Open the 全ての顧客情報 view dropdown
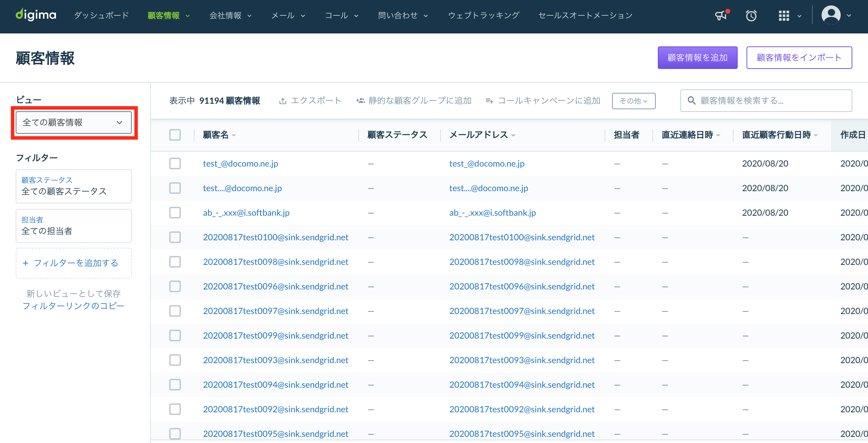Image resolution: width=868 pixels, height=443 pixels. pos(74,123)
